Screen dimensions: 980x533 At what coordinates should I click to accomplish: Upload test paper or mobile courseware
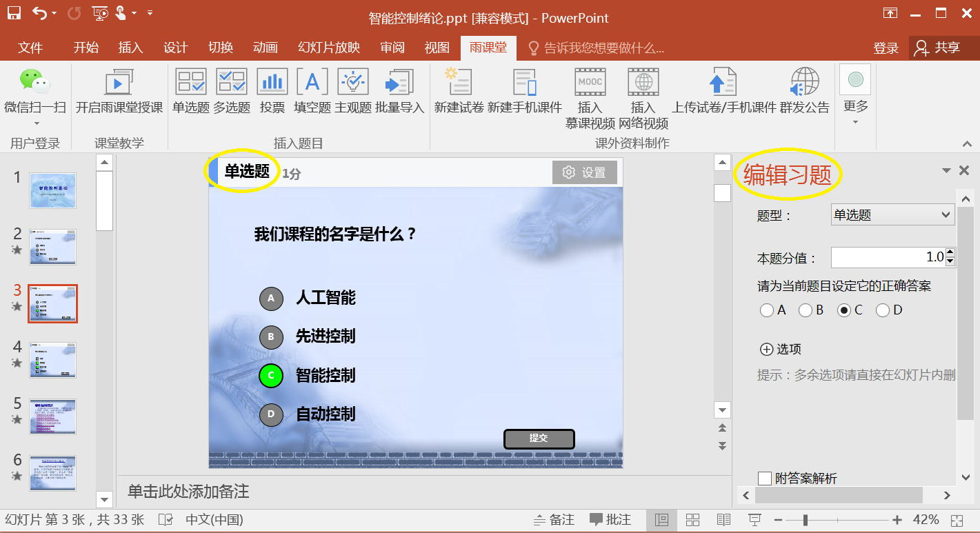click(724, 90)
